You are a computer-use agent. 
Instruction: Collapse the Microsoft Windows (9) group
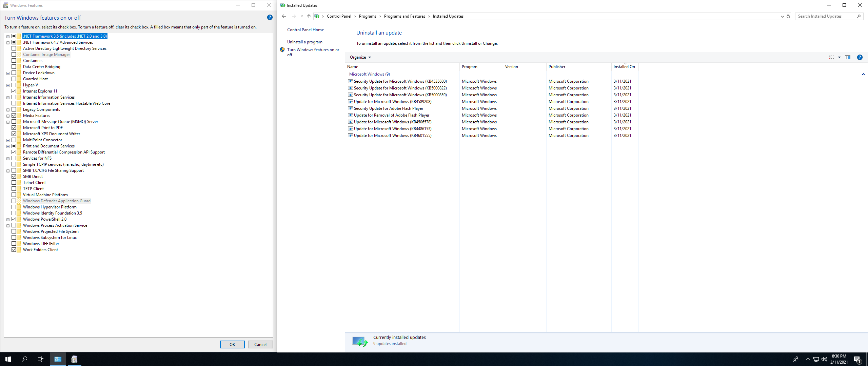click(x=863, y=74)
